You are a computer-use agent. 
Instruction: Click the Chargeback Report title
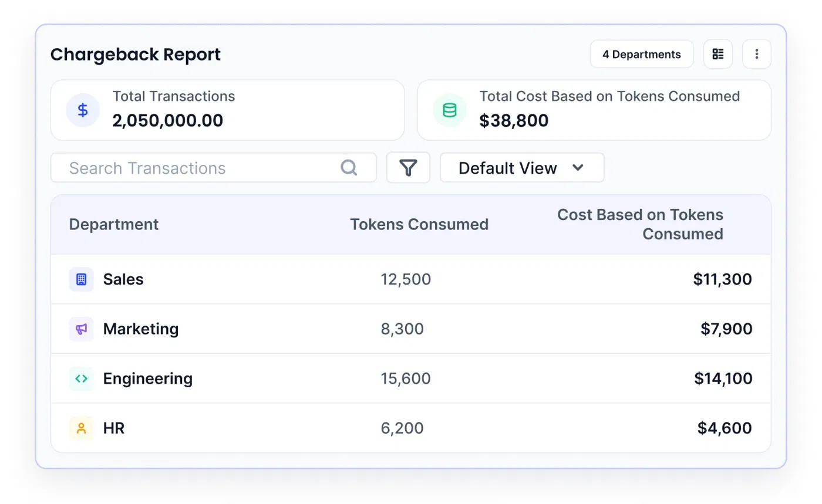tap(136, 55)
